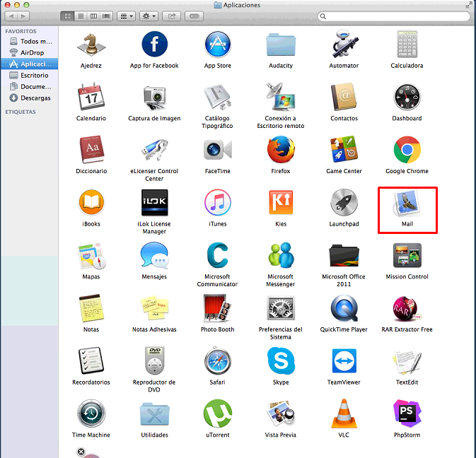Open Catálogo Tipográfico app
The height and width of the screenshot is (458, 476).
[x=218, y=97]
